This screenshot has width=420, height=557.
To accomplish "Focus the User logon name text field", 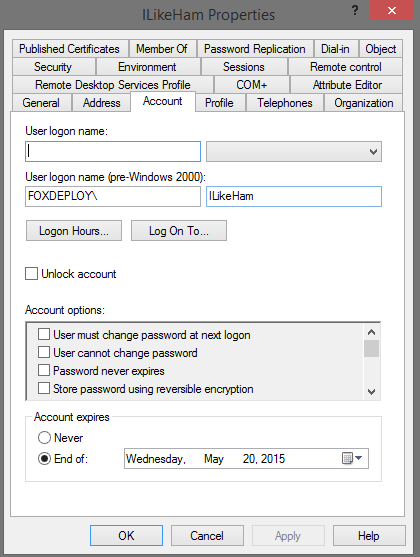I will pyautogui.click(x=113, y=152).
